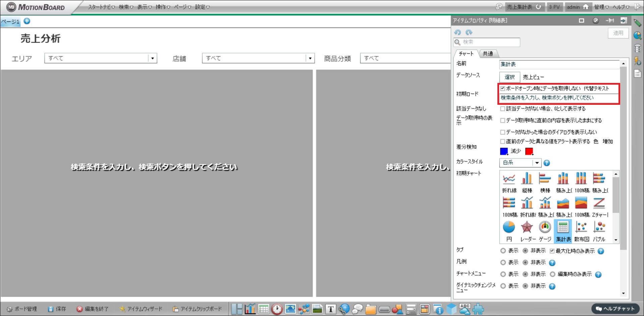Screen dimensions: 644x316
Task: Click the blue 増加 color swatch
Action: tap(504, 151)
